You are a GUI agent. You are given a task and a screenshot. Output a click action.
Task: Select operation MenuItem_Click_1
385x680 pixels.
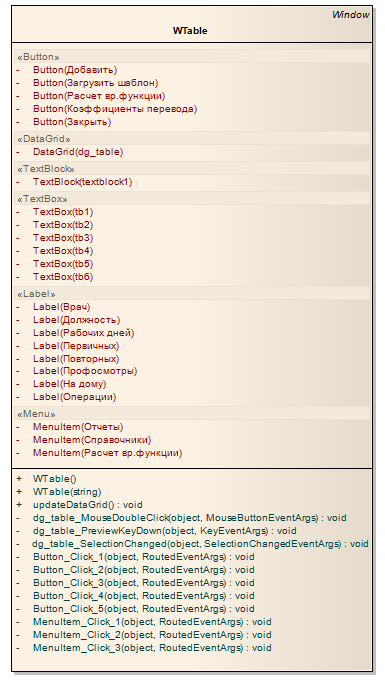(152, 622)
